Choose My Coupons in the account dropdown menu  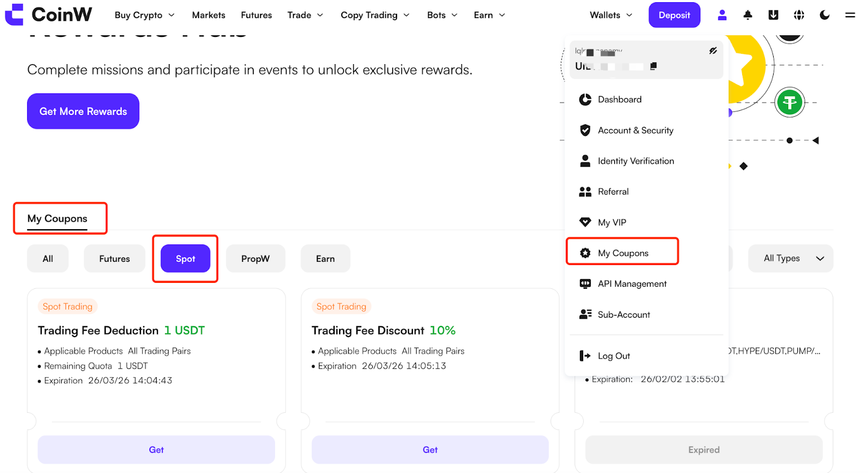[x=623, y=253]
